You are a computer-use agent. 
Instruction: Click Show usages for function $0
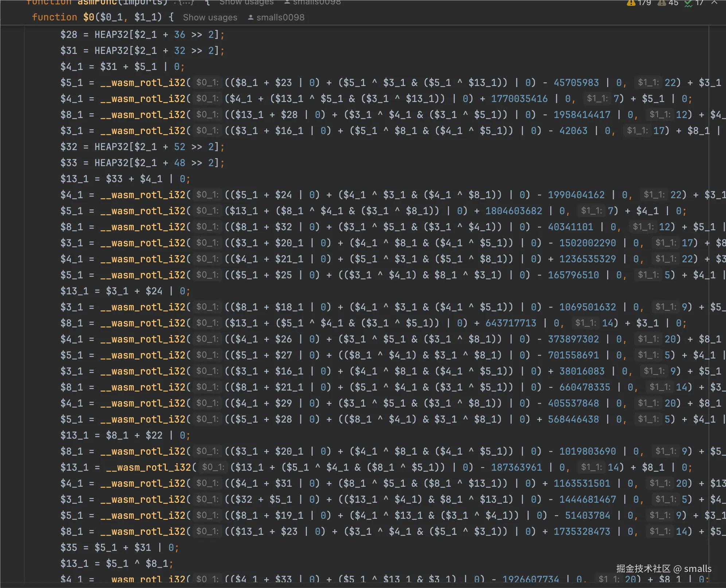(210, 17)
